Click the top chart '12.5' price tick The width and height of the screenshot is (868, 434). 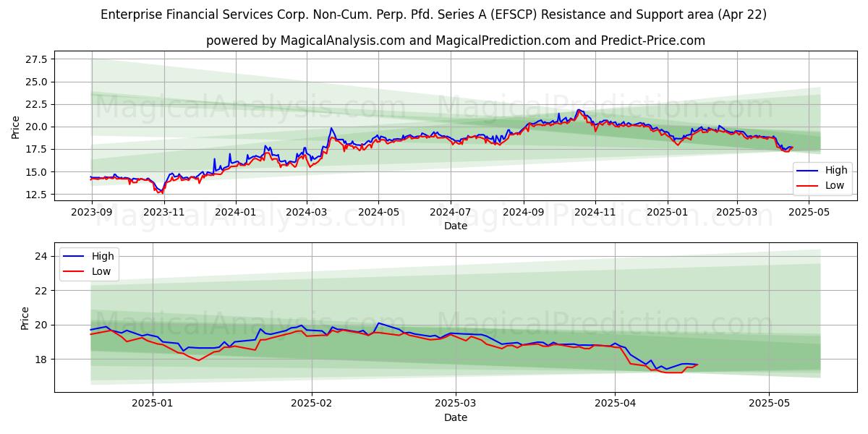click(37, 195)
